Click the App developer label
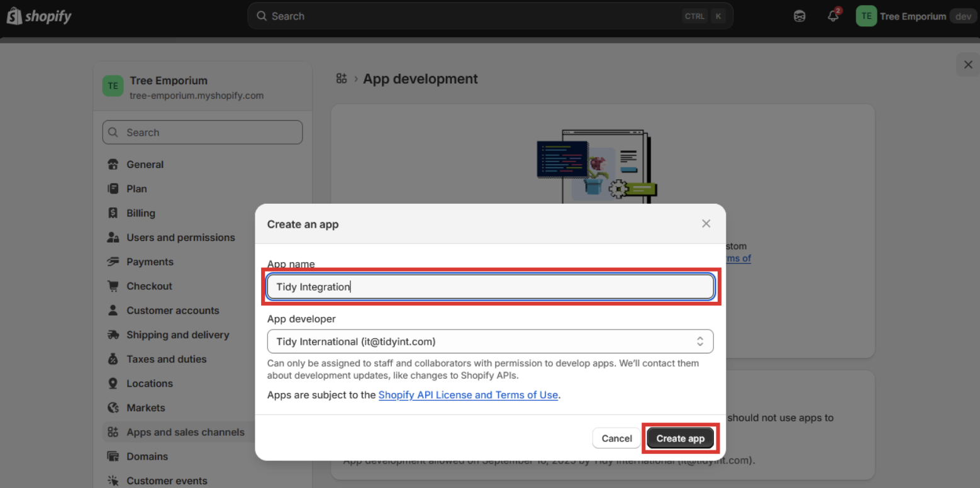980x488 pixels. click(301, 319)
